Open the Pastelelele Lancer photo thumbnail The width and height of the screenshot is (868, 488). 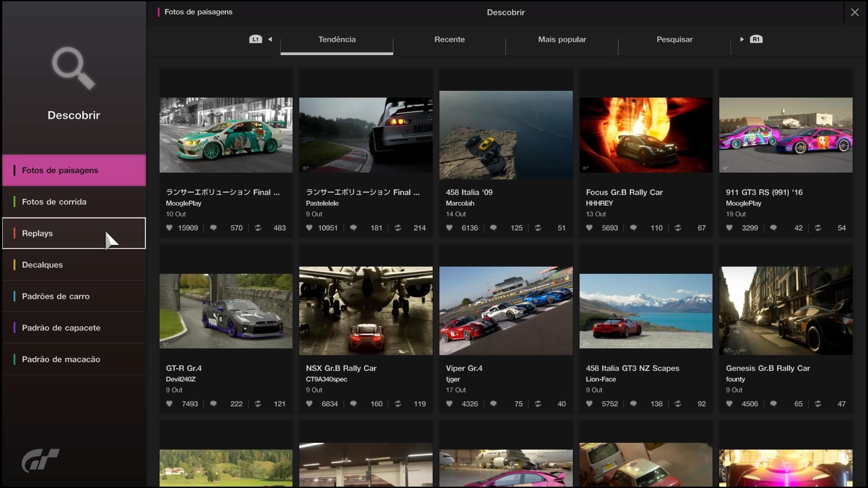(x=366, y=135)
